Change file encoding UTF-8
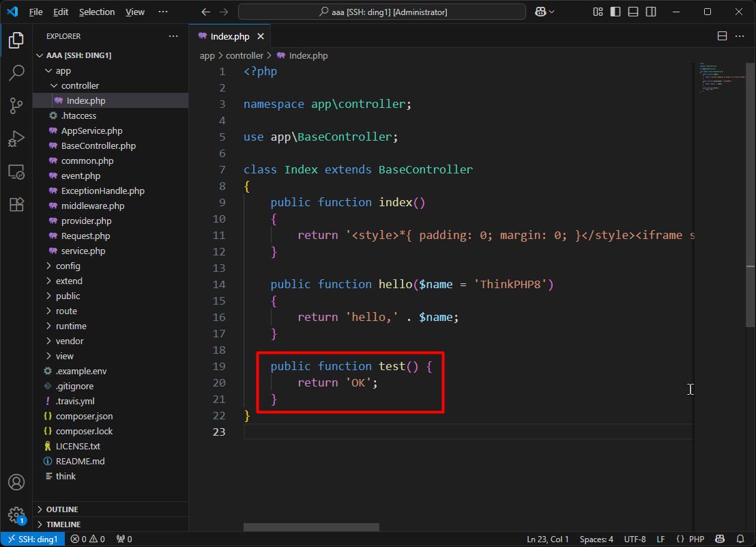The width and height of the screenshot is (756, 547). click(635, 539)
